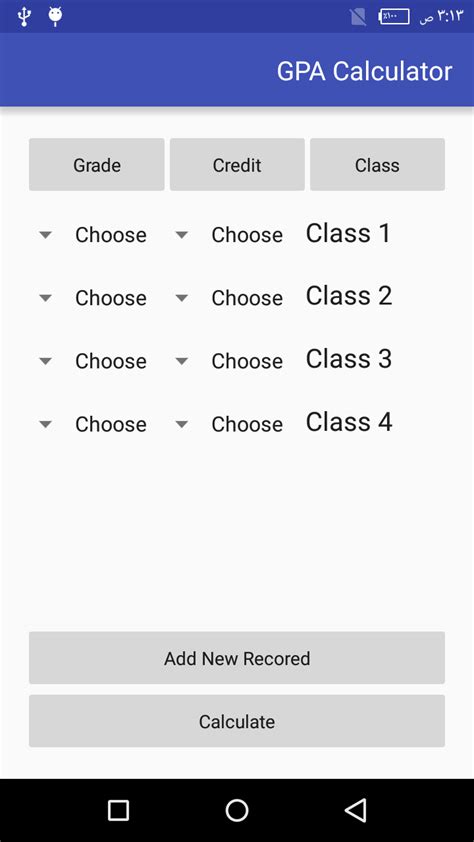Image resolution: width=474 pixels, height=842 pixels.
Task: Tap the USB connection status icon
Action: pyautogui.click(x=23, y=17)
